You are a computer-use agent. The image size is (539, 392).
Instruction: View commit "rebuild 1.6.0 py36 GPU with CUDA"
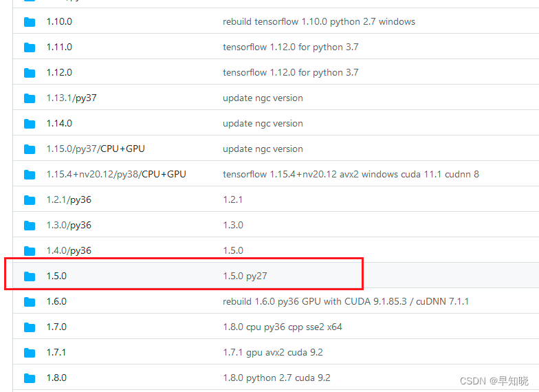[346, 302]
